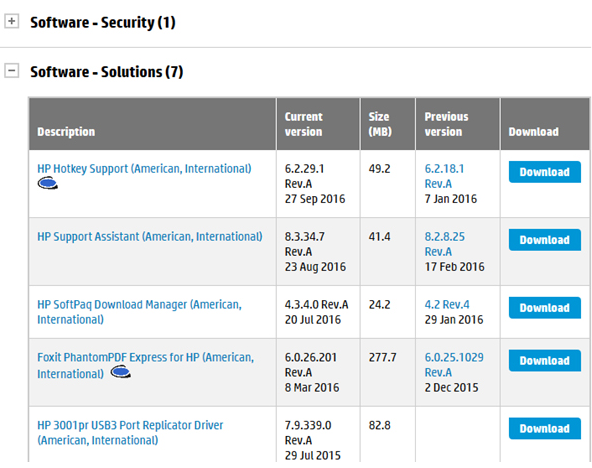Open previous version 6.0.25.1029 Rev.A
The width and height of the screenshot is (592, 468).
(454, 365)
